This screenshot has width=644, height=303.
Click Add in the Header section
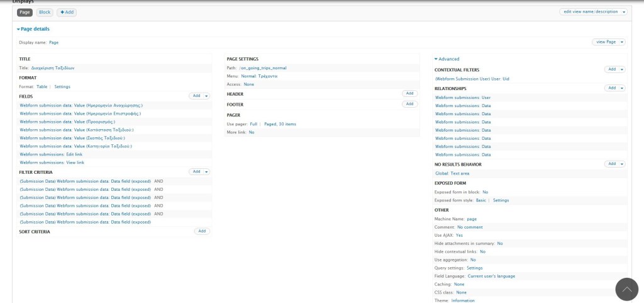[409, 93]
